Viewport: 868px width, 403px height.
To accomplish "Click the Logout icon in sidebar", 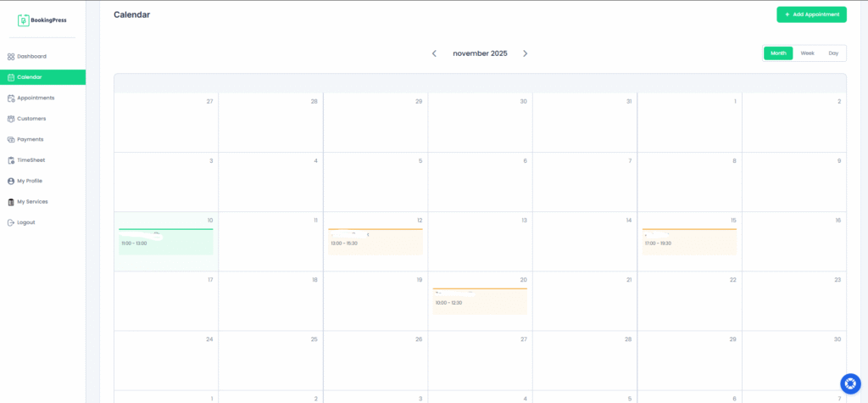I will click(x=11, y=222).
